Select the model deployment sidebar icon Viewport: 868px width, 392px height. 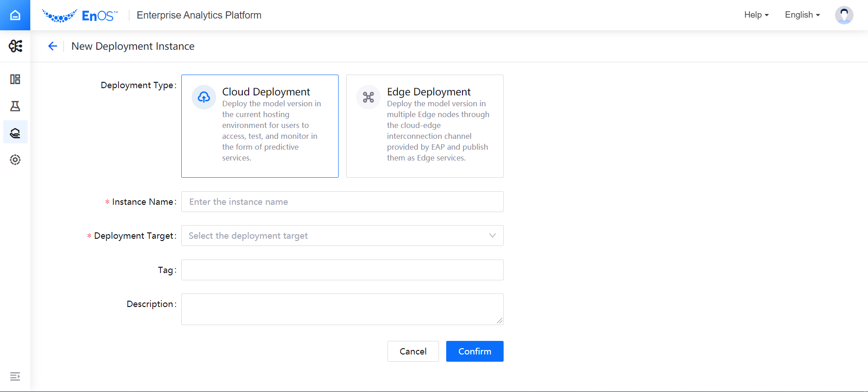[15, 132]
